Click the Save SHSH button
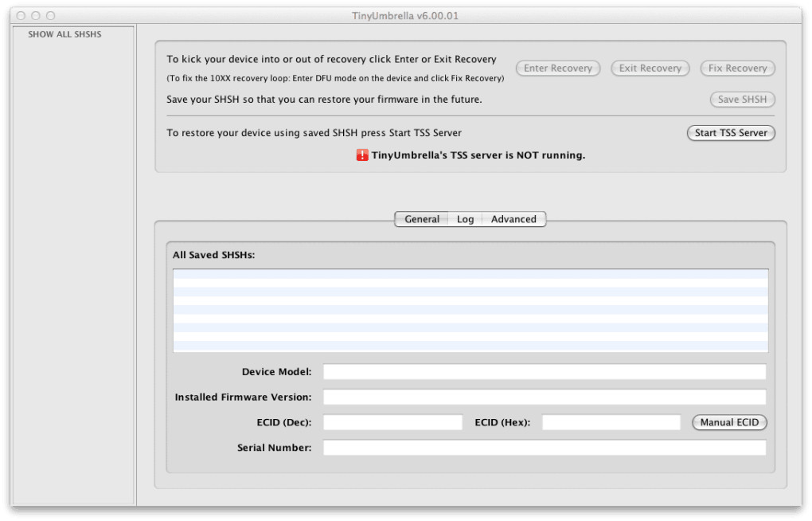Viewport: 812px width, 521px height. (742, 99)
